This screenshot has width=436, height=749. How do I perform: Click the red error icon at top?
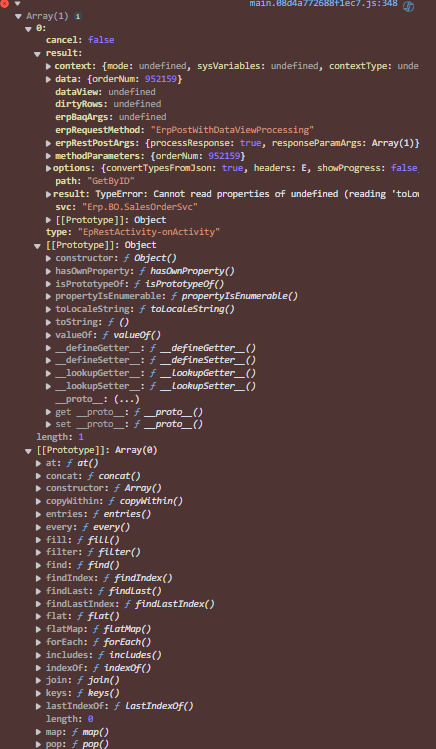tap(4, 3)
